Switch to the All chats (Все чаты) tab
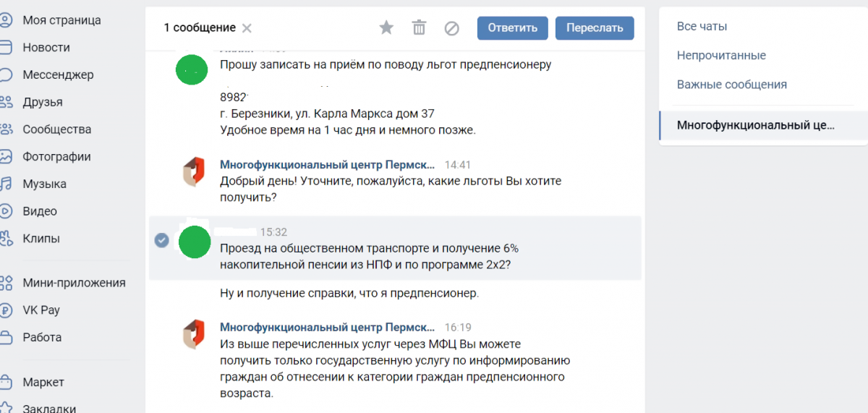The width and height of the screenshot is (868, 413). coord(702,27)
